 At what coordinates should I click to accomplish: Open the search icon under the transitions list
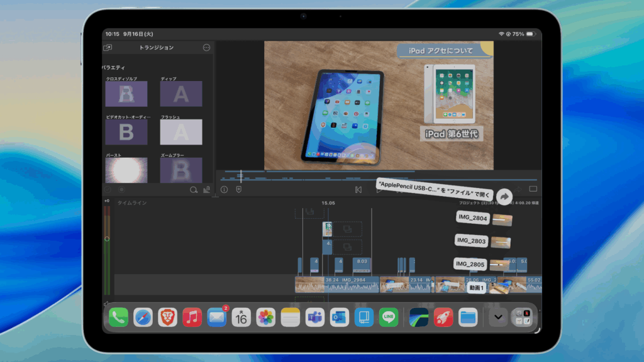point(194,190)
